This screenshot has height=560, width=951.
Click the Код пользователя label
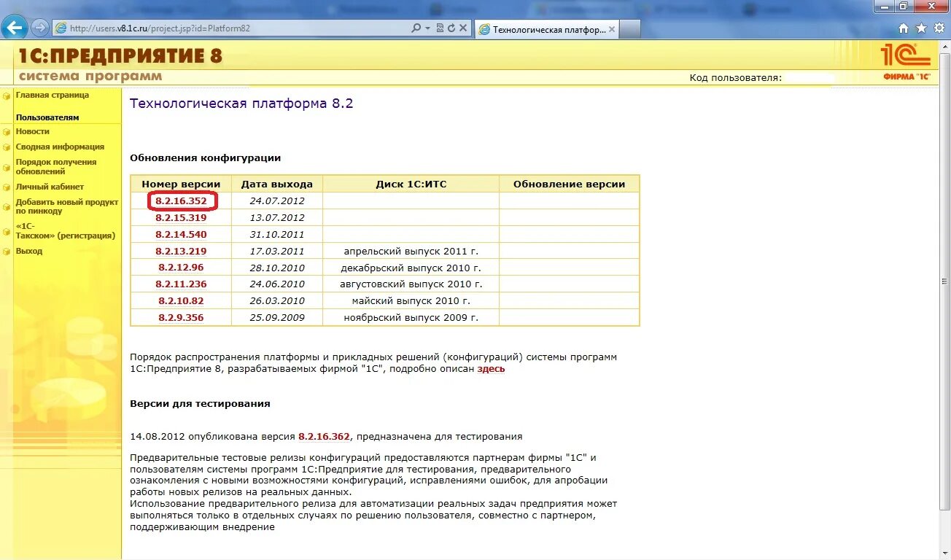736,77
